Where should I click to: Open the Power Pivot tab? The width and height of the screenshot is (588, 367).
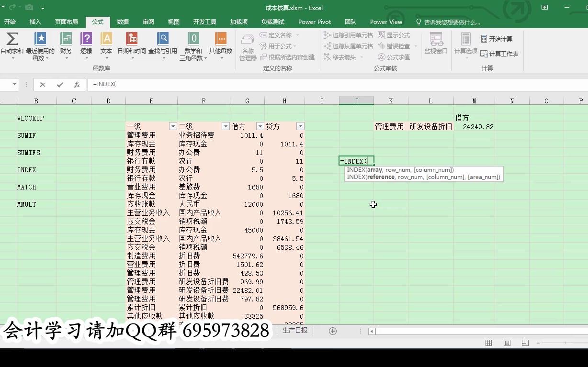314,22
